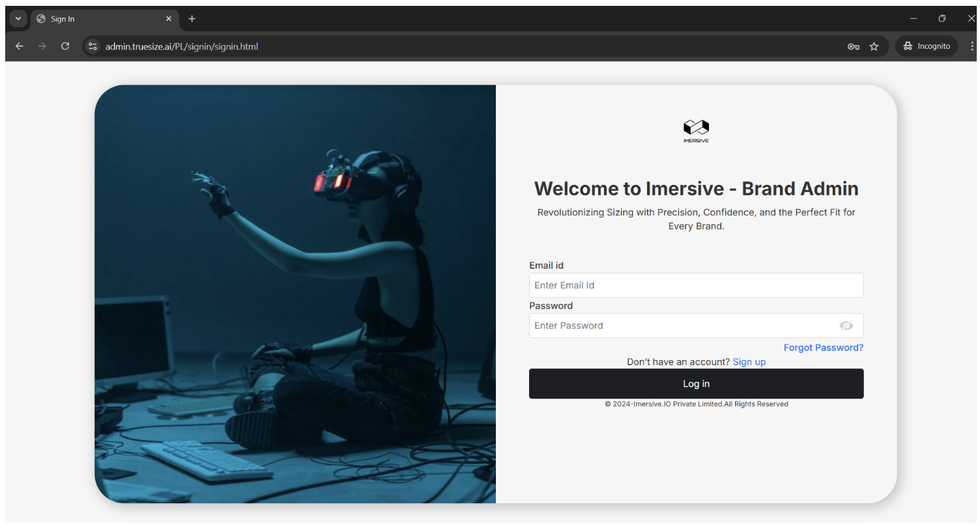980x526 pixels.
Task: Click the copyright Imersive.IO footer text
Action: pyautogui.click(x=696, y=404)
